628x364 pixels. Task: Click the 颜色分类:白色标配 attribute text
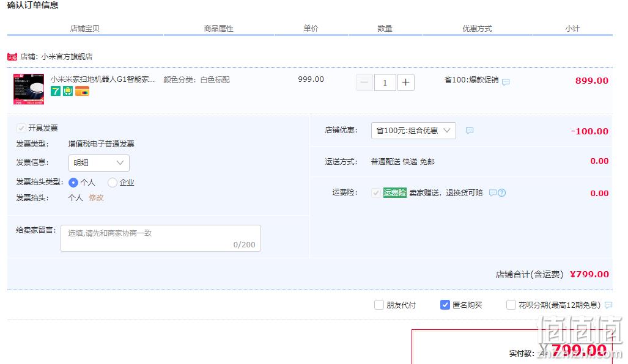pyautogui.click(x=197, y=79)
